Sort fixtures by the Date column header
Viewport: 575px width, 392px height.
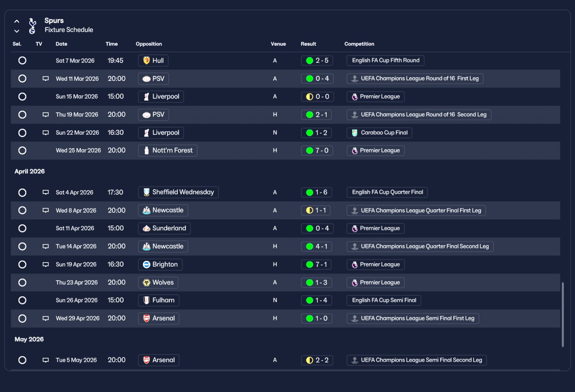tap(62, 44)
